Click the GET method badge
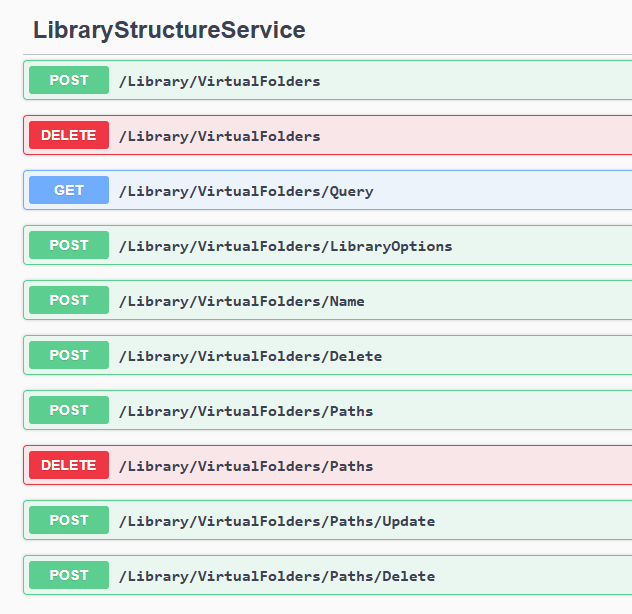Image resolution: width=632 pixels, height=614 pixels. (x=69, y=190)
